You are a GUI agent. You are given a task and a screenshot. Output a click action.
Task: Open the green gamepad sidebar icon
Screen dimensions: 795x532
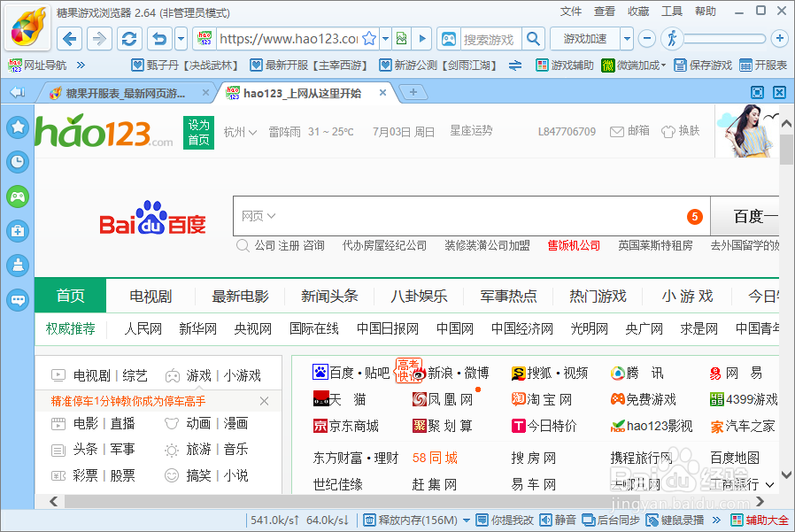pos(18,197)
